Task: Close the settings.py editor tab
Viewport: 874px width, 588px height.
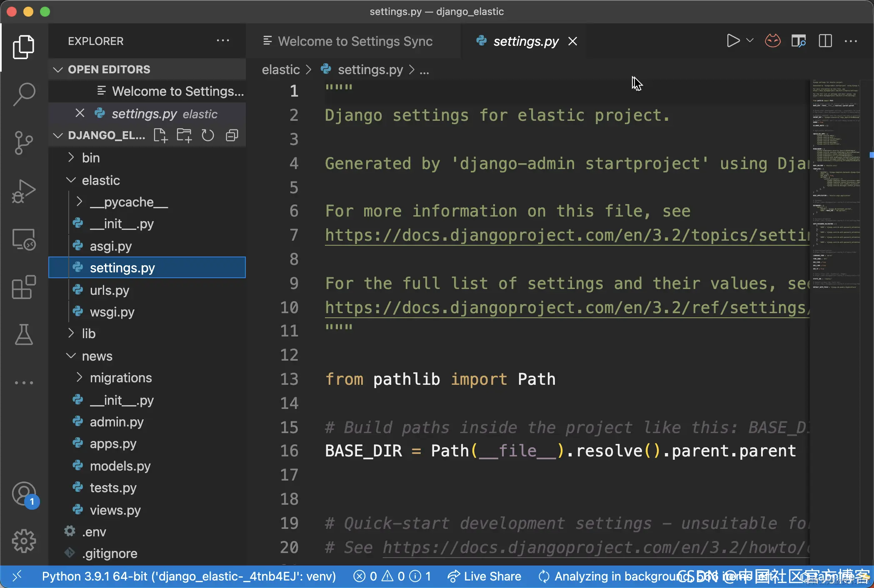Action: 573,41
